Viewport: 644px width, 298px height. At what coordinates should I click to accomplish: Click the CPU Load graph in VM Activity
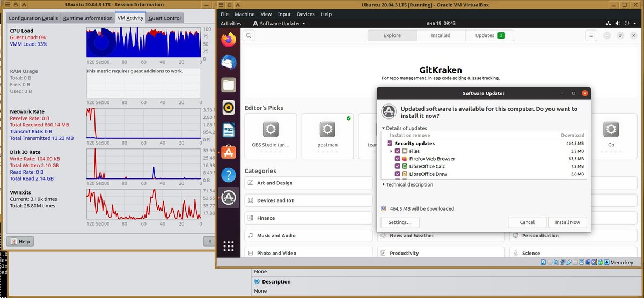tap(143, 42)
